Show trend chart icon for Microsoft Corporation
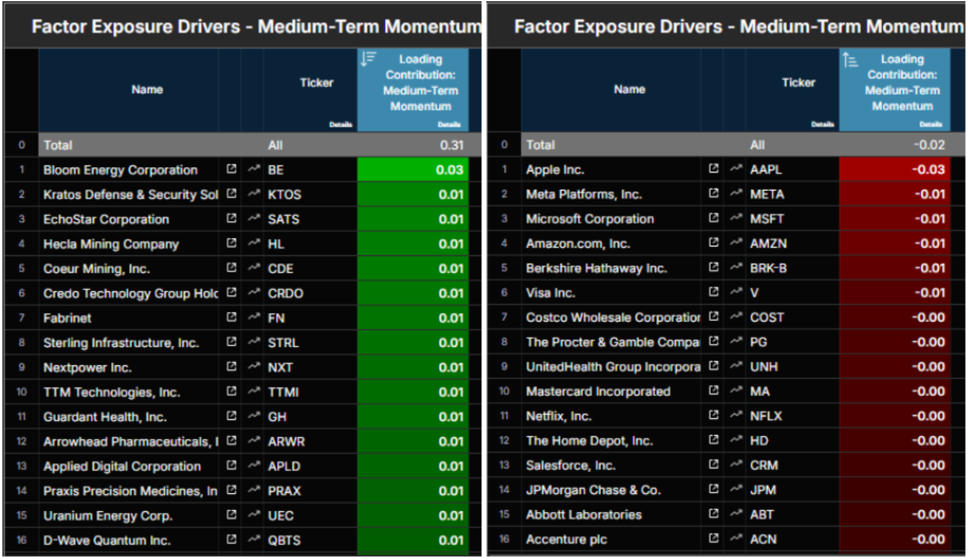968x560 pixels. click(x=736, y=218)
